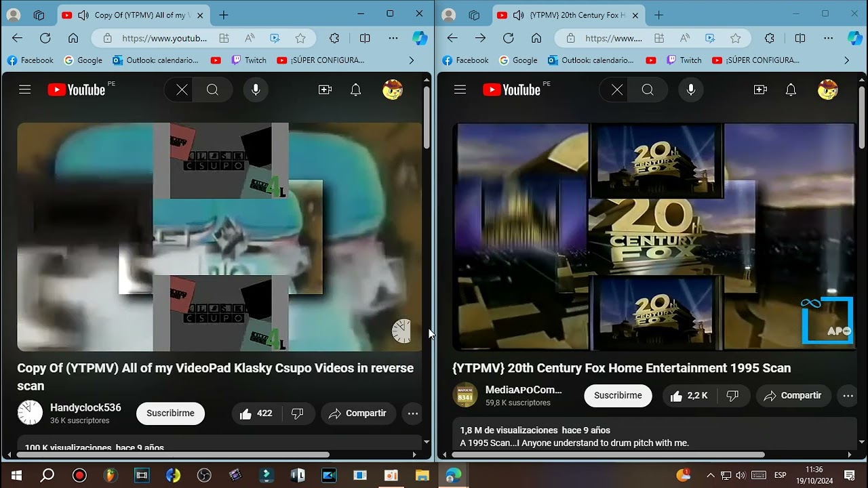Open Windows Start menu

16,475
